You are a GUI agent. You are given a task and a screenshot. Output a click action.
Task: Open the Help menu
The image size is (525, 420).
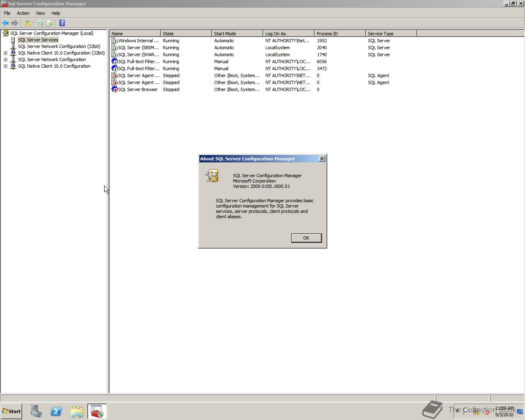(55, 13)
